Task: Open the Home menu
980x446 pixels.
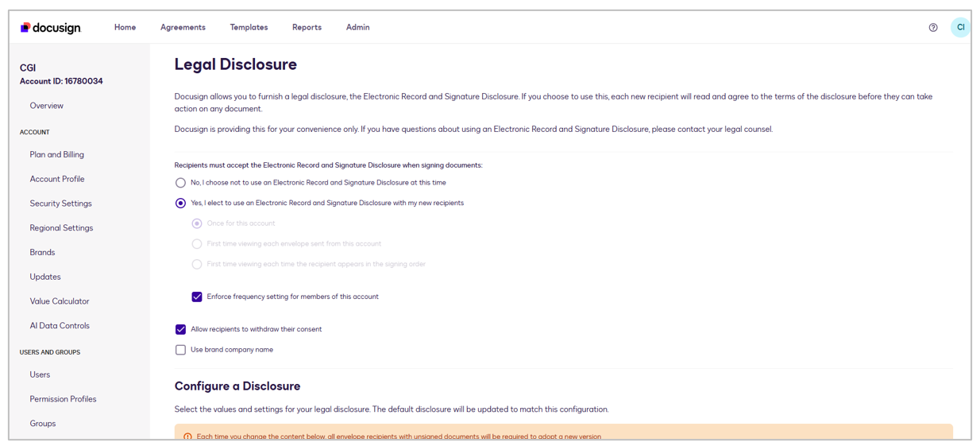Action: 125,28
